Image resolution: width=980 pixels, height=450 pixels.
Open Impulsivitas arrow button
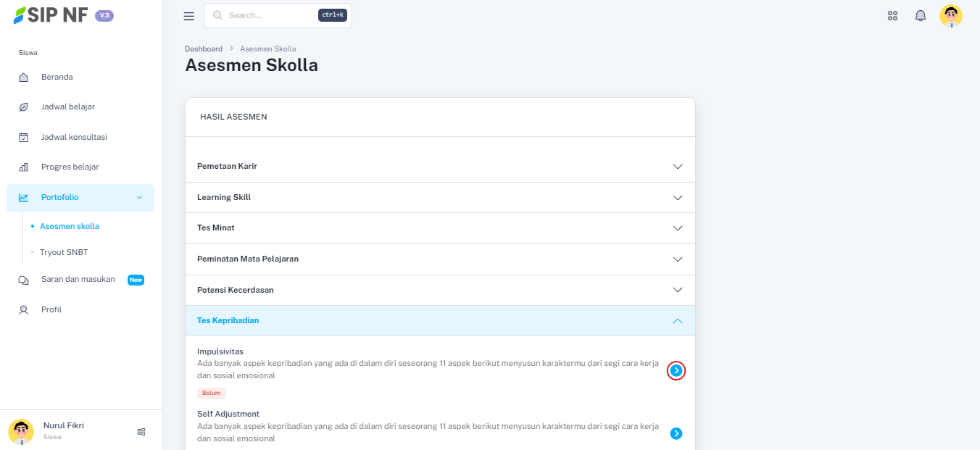676,371
